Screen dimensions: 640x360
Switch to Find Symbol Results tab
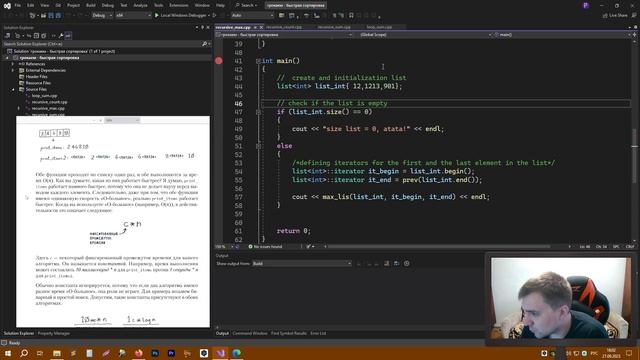(x=289, y=333)
